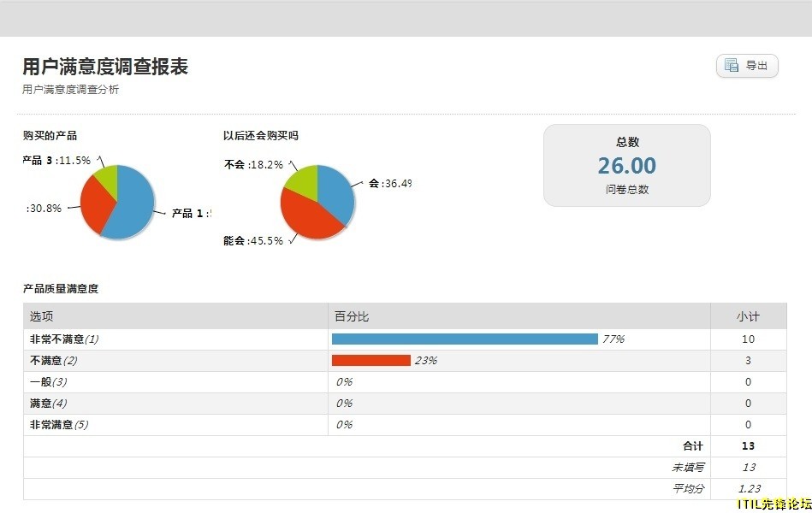Select the 非常满意(5) row label
Screen dimensions: 812x513
point(58,425)
